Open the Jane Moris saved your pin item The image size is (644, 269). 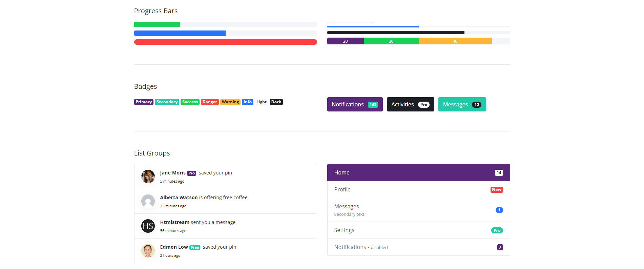click(x=226, y=177)
